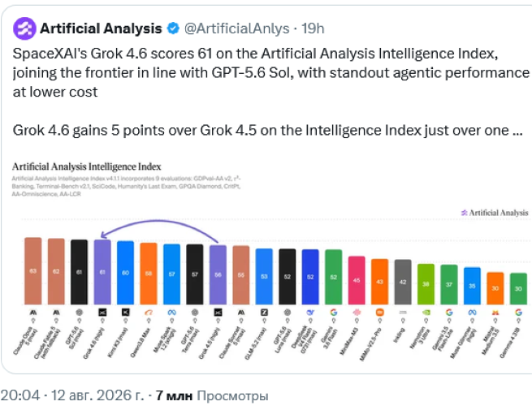Expand the truncated tweet text ellipsis
This screenshot has width=532, height=410.
[517, 131]
